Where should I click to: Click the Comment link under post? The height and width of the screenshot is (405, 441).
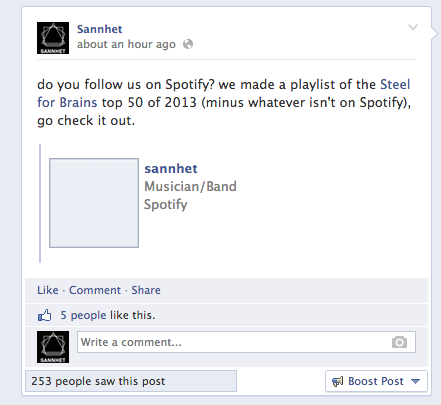pyautogui.click(x=95, y=290)
